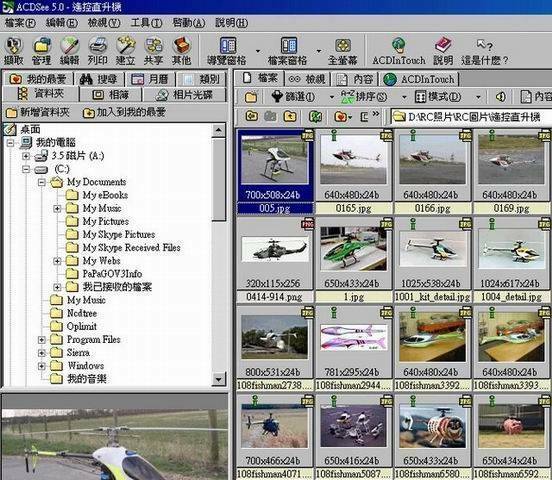Screen dimensions: 552x480
Task: Click the path box D:\RC照片\RC圖片
Action: pos(472,117)
